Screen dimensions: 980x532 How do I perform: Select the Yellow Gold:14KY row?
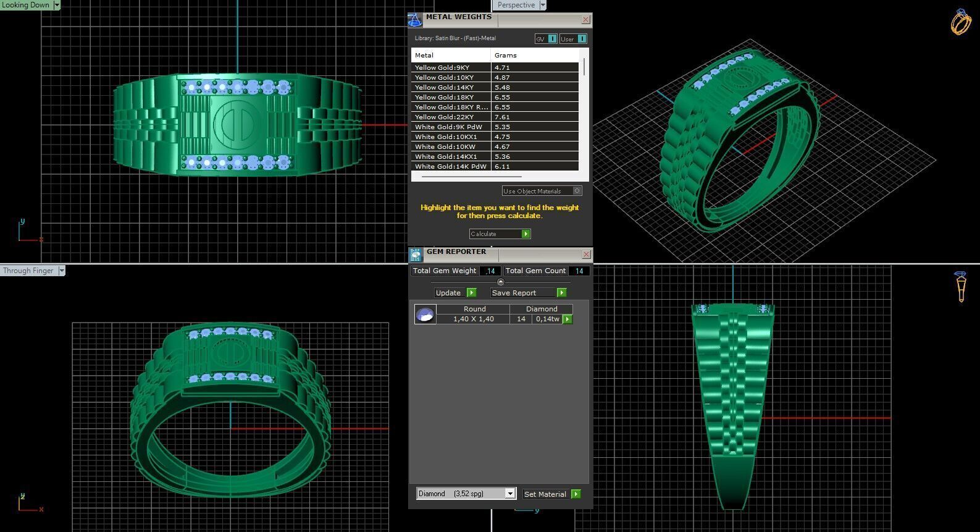(x=495, y=87)
